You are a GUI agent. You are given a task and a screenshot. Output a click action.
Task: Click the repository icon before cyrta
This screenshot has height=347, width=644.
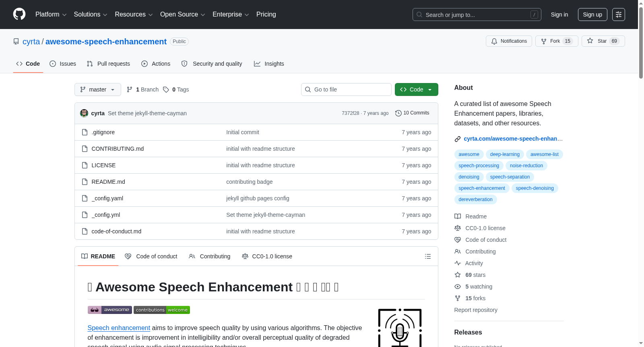(16, 42)
